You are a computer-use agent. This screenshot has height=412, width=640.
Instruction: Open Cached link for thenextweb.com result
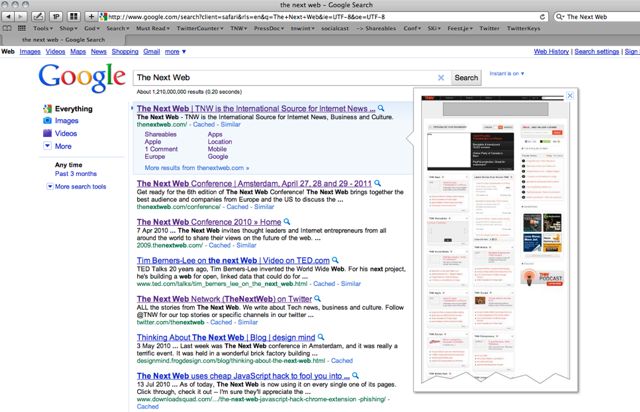pos(203,125)
